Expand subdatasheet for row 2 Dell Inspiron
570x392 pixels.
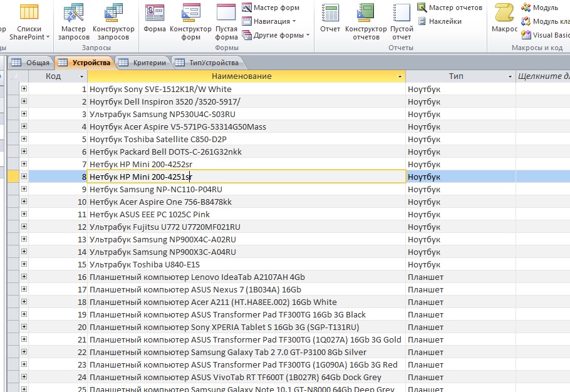click(x=24, y=101)
